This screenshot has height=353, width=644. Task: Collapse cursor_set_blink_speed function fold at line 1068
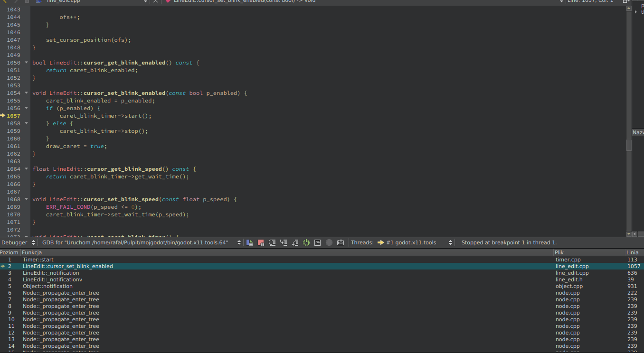(26, 199)
